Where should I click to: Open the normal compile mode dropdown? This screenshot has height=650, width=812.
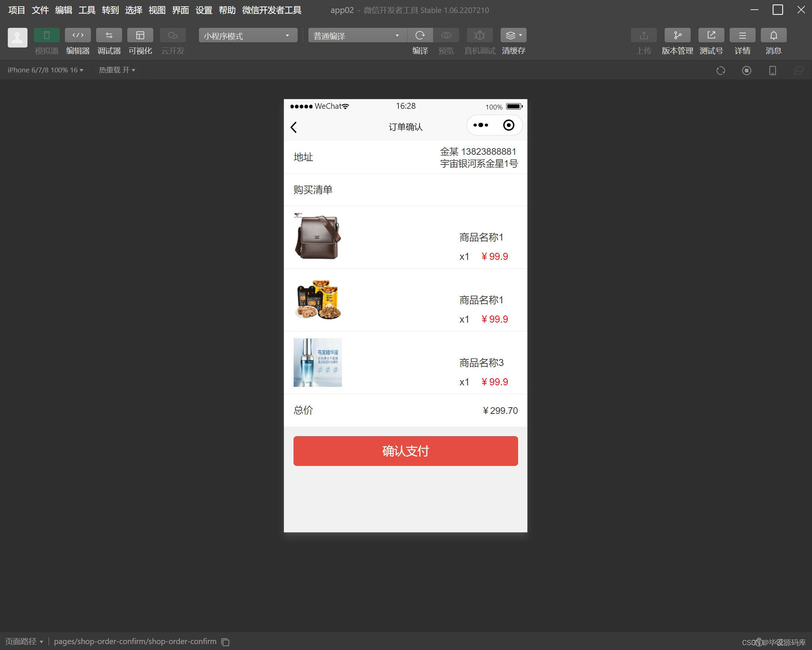[357, 35]
